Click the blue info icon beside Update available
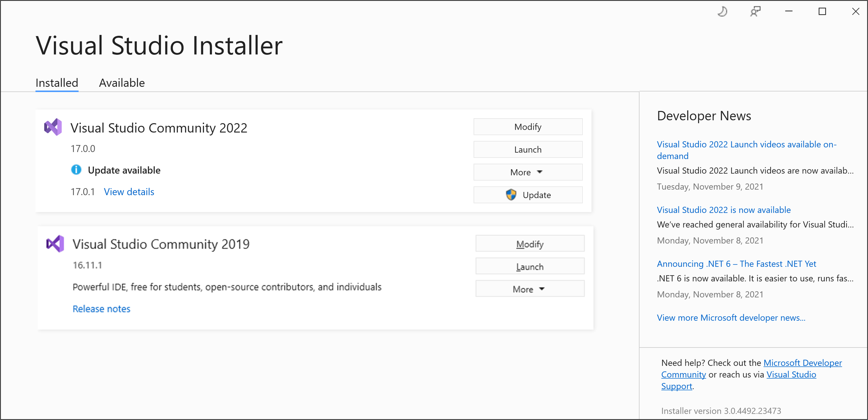868x420 pixels. (76, 170)
